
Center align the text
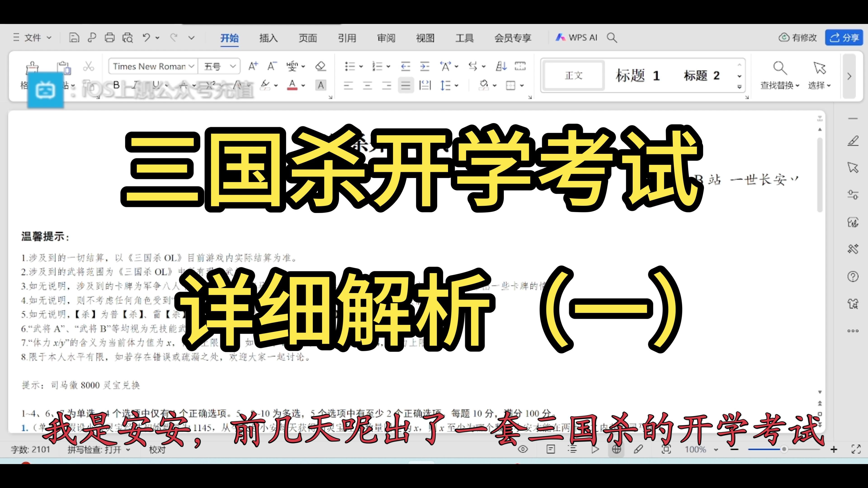(367, 86)
